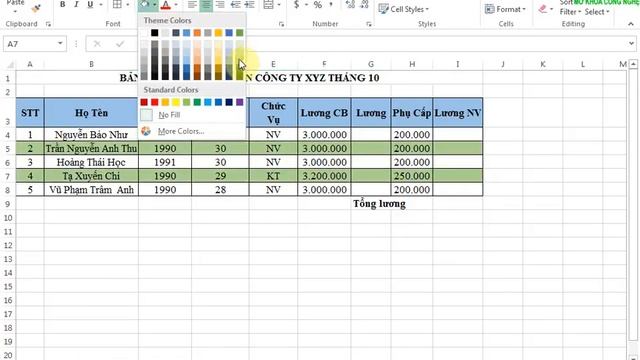Open the Alignment group dialog launcher
Viewport: 640px width, 360px height.
pos(281,24)
